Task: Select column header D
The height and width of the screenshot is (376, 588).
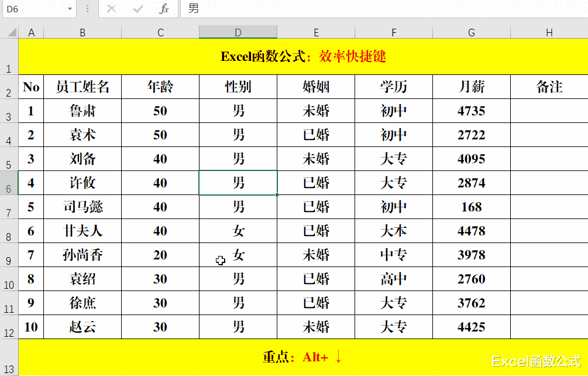Action: pos(238,32)
